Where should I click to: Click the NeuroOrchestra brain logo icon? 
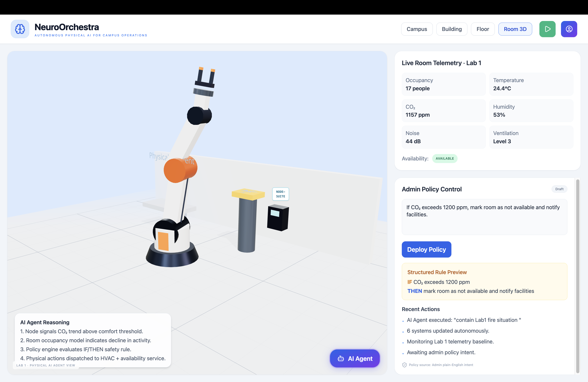coord(20,29)
